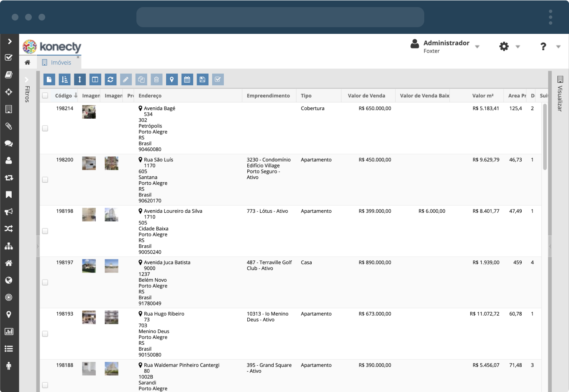Toggle the select-all header checkbox

point(45,96)
